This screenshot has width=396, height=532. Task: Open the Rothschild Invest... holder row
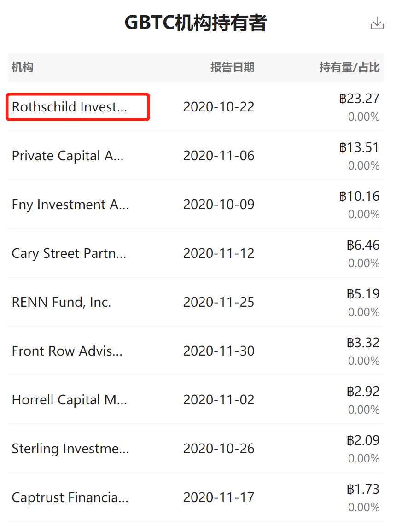[x=196, y=107]
